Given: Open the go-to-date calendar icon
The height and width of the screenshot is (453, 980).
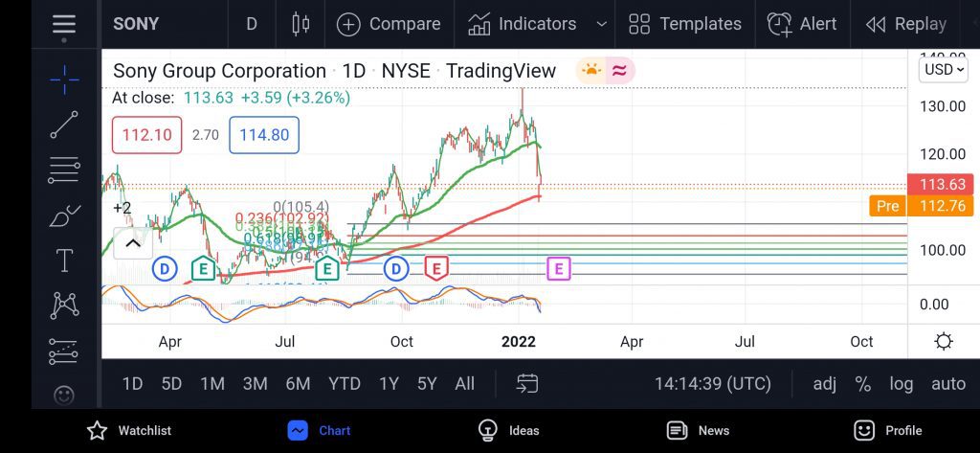Looking at the screenshot, I should 527,383.
